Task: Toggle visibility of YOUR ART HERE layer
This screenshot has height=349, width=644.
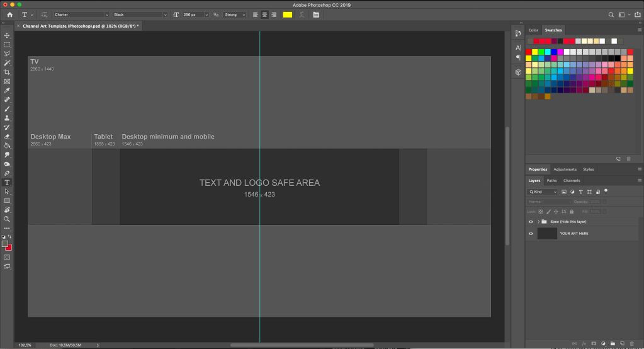Action: (531, 234)
